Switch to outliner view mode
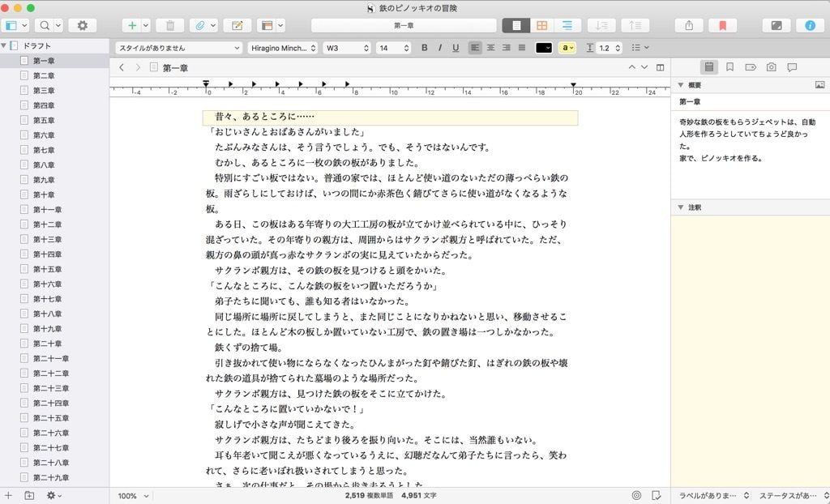 click(567, 25)
